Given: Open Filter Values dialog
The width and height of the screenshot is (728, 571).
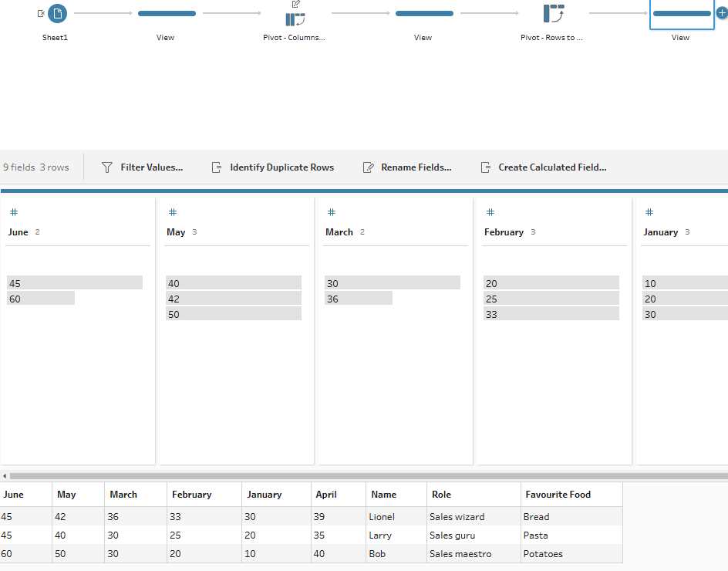Looking at the screenshot, I should [x=143, y=167].
